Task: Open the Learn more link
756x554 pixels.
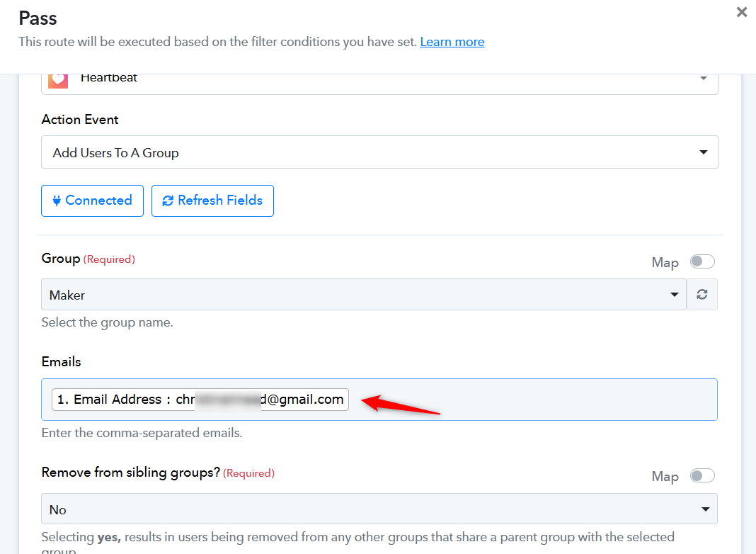Action: tap(452, 42)
